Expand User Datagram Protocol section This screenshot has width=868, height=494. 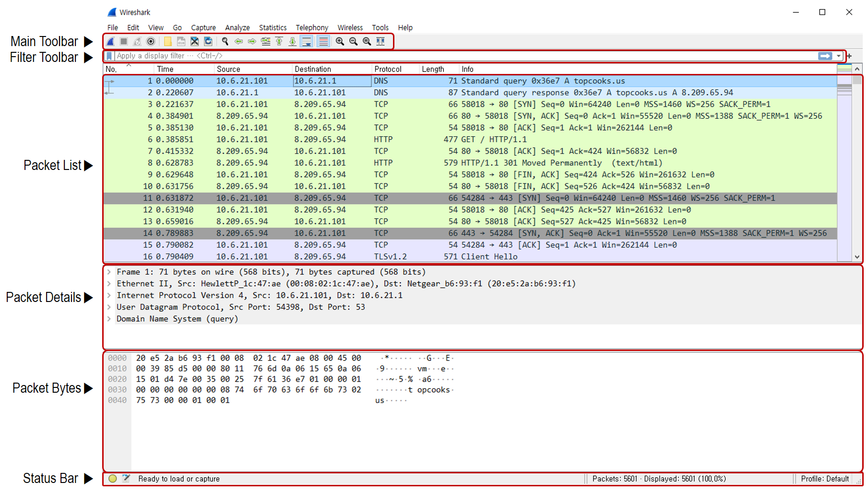pyautogui.click(x=109, y=307)
